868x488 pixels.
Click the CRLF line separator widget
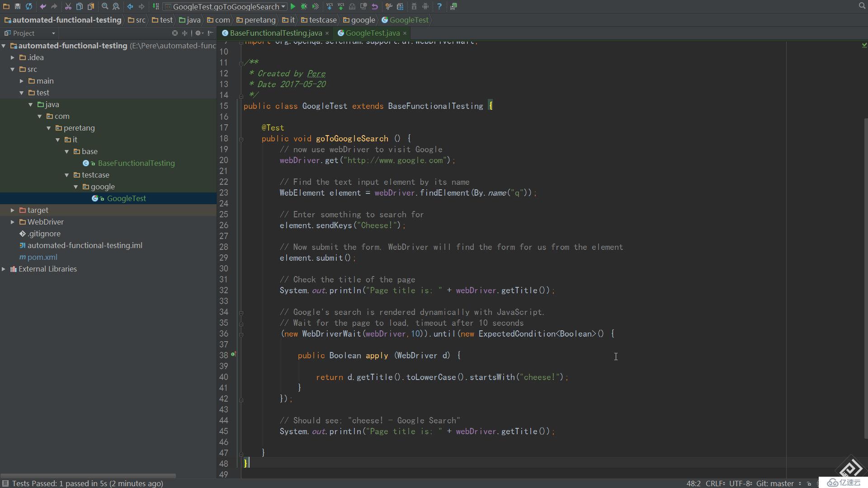[716, 483]
